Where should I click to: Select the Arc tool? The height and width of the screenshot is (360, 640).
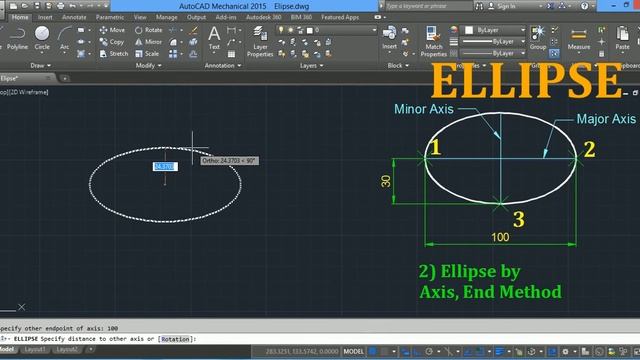[64, 39]
